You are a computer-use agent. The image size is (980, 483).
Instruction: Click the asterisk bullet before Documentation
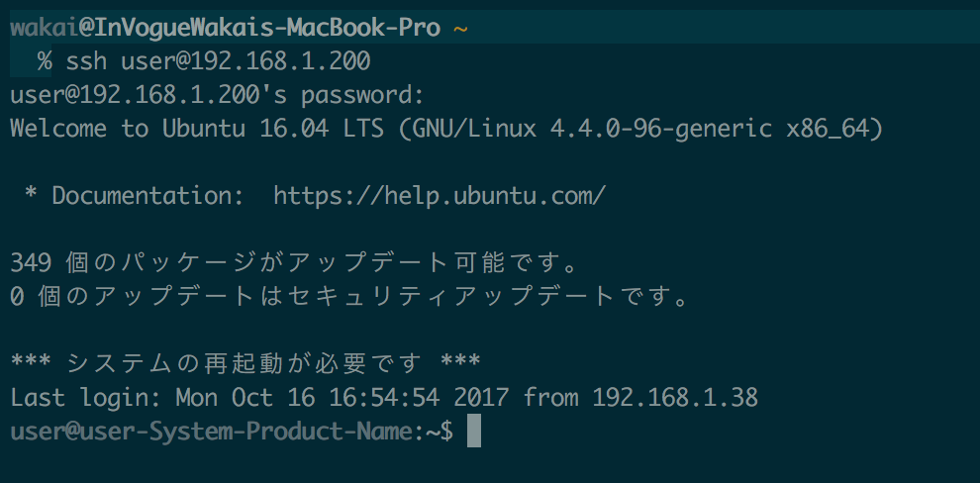coord(31,195)
